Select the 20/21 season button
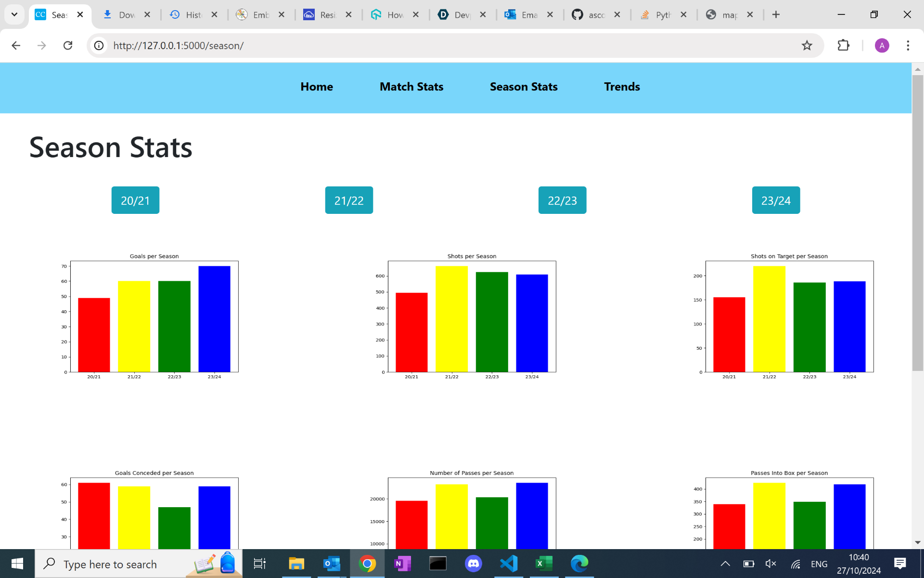Image resolution: width=924 pixels, height=578 pixels. tap(135, 200)
